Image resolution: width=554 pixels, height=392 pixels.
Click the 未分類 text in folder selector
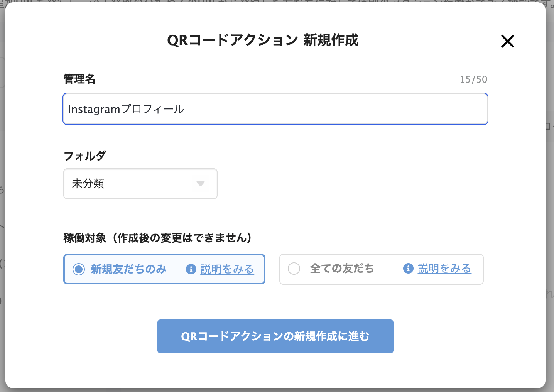pyautogui.click(x=88, y=184)
